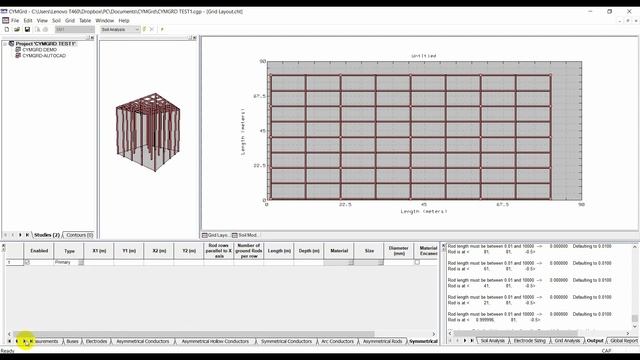This screenshot has height=360, width=640.
Task: Toggle the Material Encased checkbox in row 1
Action: click(x=417, y=262)
